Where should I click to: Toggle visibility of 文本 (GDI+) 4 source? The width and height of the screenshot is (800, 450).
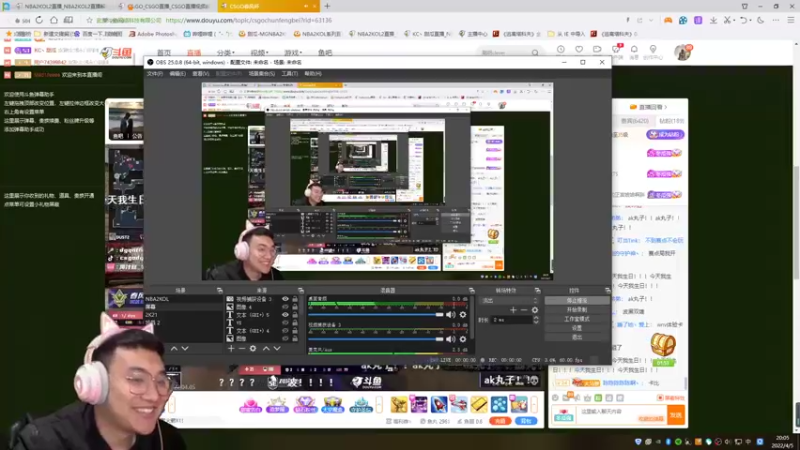pyautogui.click(x=285, y=331)
